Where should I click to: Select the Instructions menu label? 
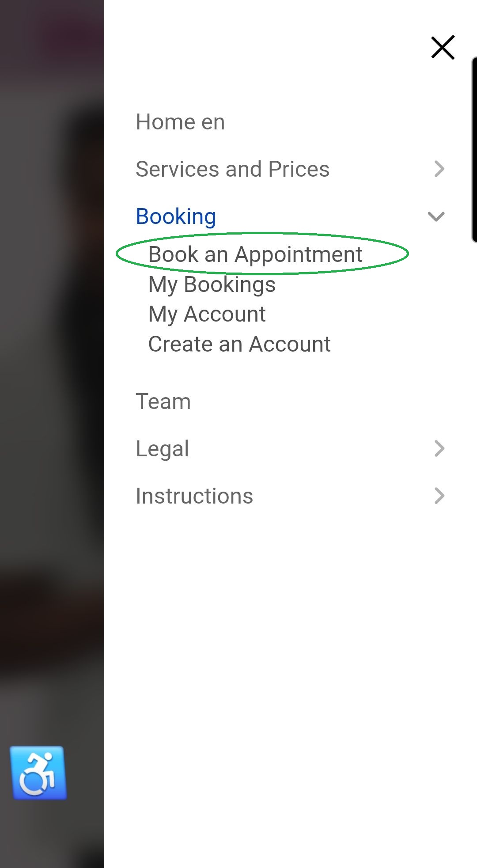click(x=194, y=496)
